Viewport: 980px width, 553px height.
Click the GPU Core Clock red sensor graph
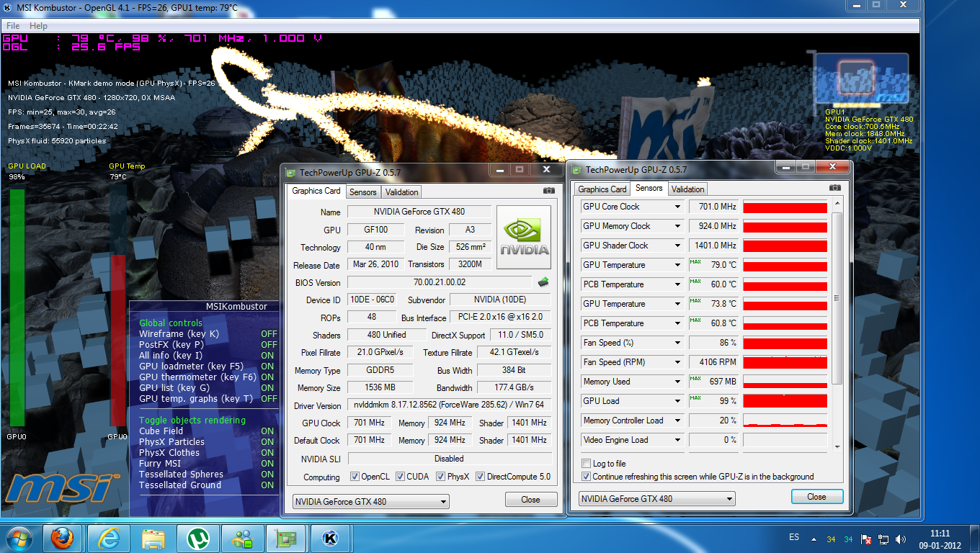pyautogui.click(x=785, y=207)
